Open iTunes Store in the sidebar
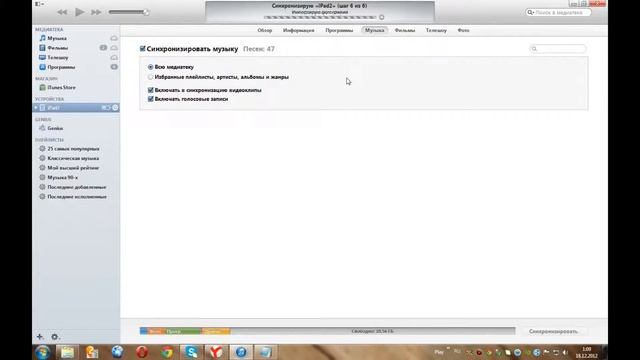Viewport: 640px width, 360px height. click(x=61, y=87)
